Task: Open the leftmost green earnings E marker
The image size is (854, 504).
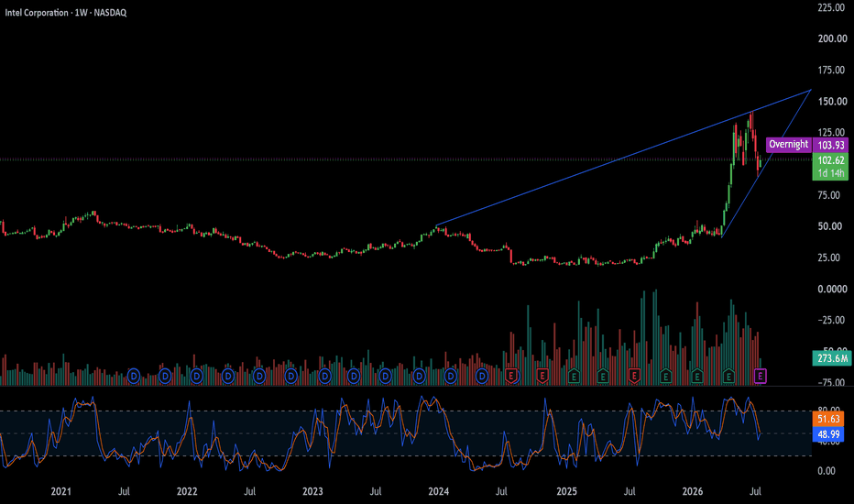Action: tap(574, 376)
